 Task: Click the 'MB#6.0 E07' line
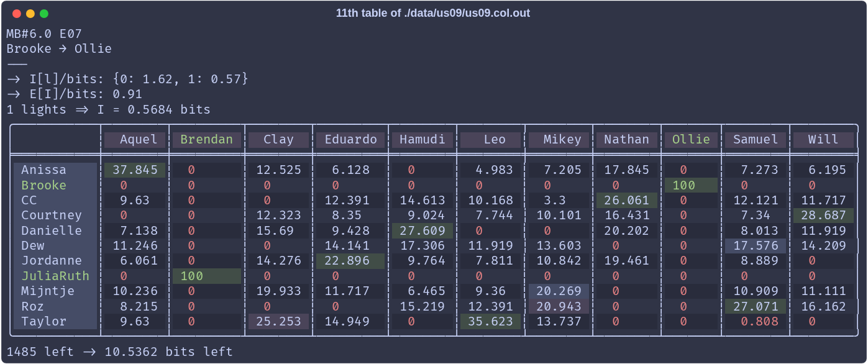coord(44,34)
